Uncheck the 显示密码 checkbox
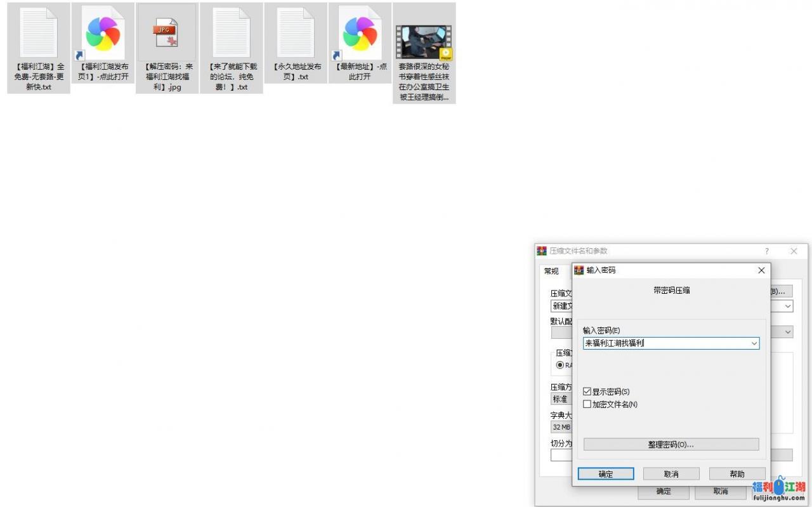Screen dimensions: 812x507 (x=587, y=392)
